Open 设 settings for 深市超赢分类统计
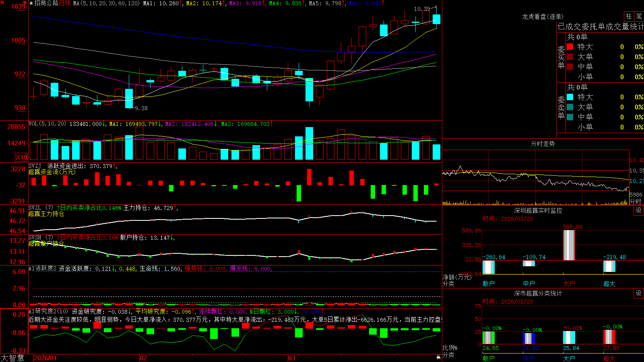This screenshot has height=362, width=644. (x=639, y=293)
